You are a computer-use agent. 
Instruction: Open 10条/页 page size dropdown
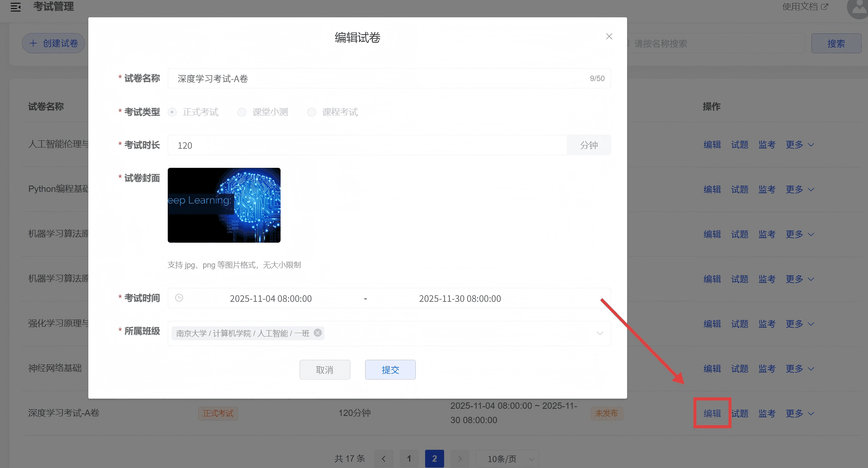pos(507,459)
